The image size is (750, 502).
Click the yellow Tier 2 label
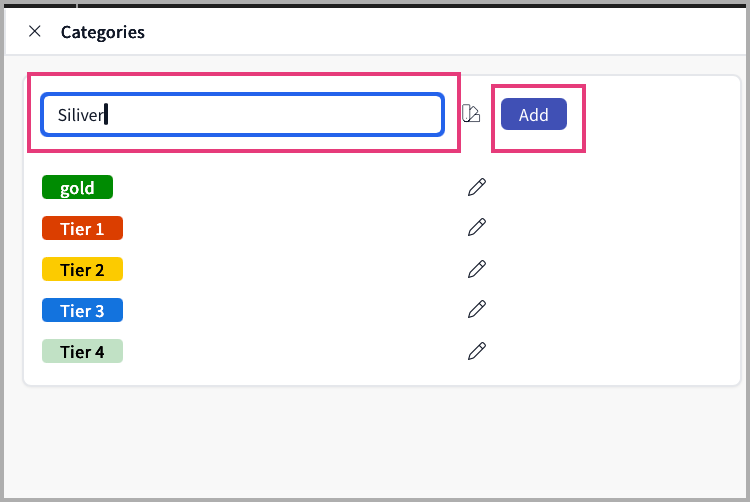pyautogui.click(x=82, y=269)
